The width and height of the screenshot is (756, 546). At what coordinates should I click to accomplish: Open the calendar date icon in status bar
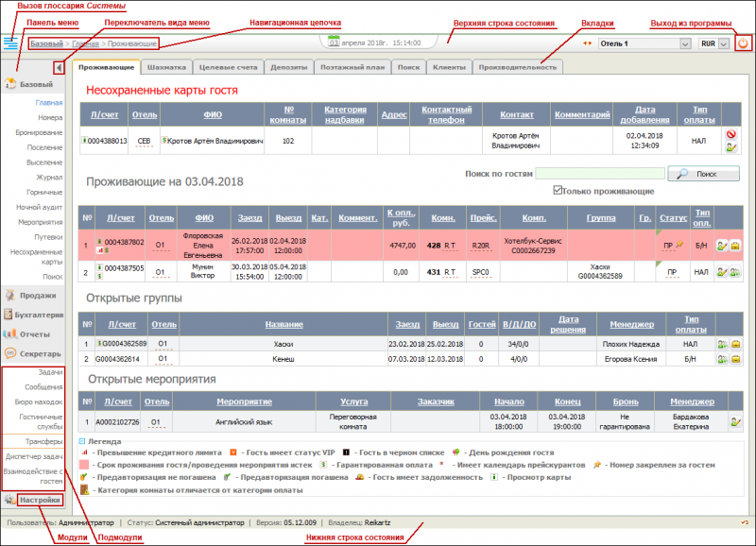tap(334, 43)
